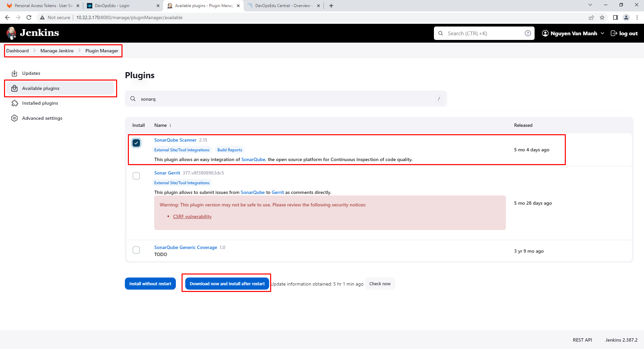Expand the Nguyen Van Manh user dropdown arrow

(x=602, y=33)
